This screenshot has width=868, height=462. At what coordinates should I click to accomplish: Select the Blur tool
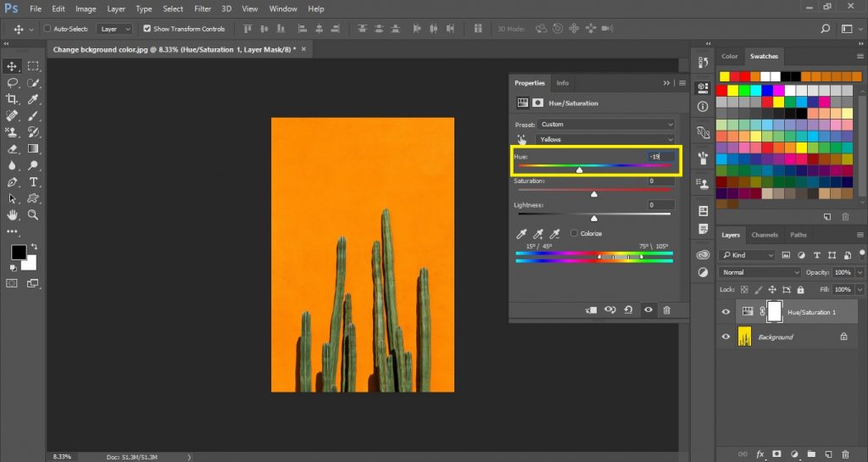click(x=12, y=165)
